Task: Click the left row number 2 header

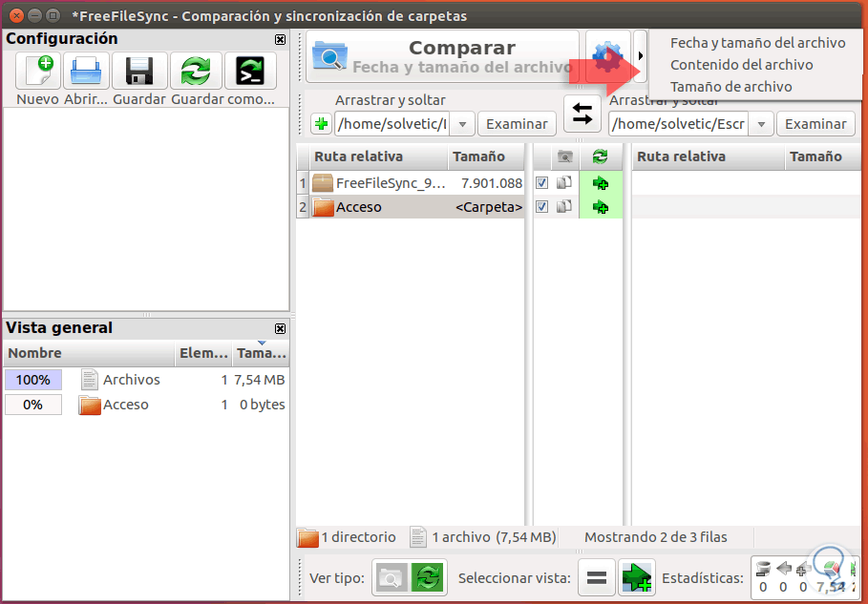Action: [303, 207]
